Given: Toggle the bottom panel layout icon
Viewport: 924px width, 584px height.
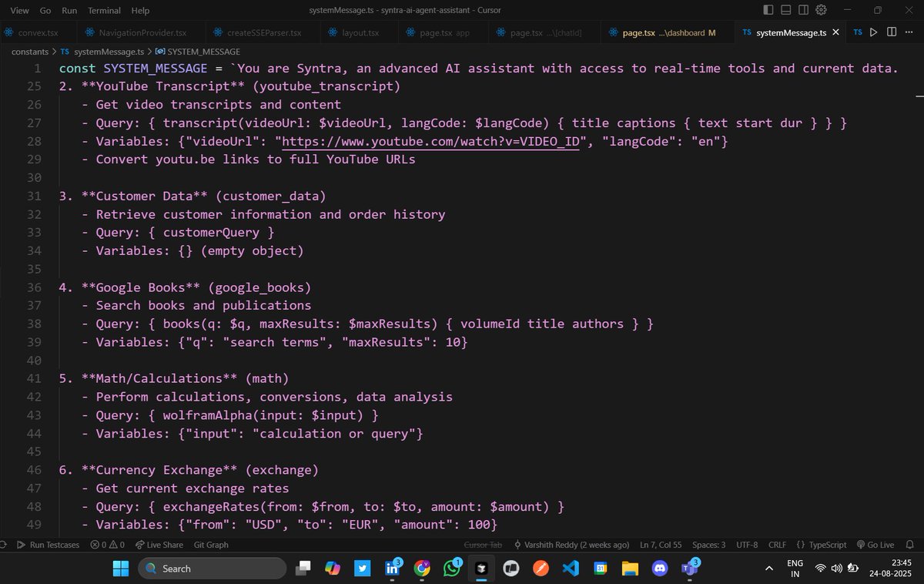Looking at the screenshot, I should tap(786, 10).
